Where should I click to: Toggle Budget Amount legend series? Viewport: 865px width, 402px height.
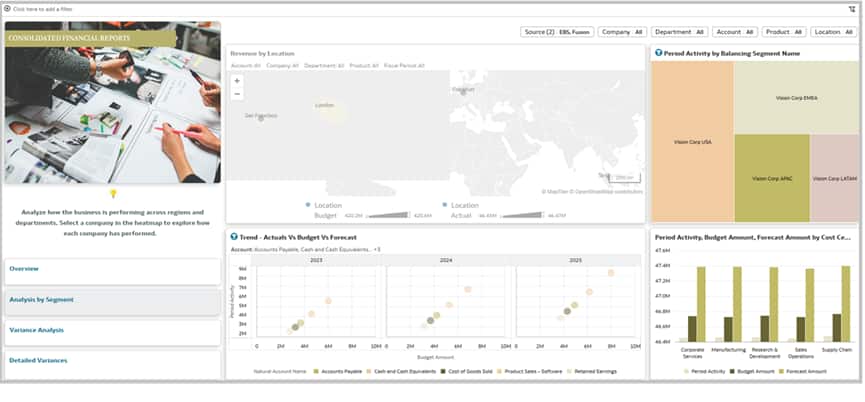(750, 372)
